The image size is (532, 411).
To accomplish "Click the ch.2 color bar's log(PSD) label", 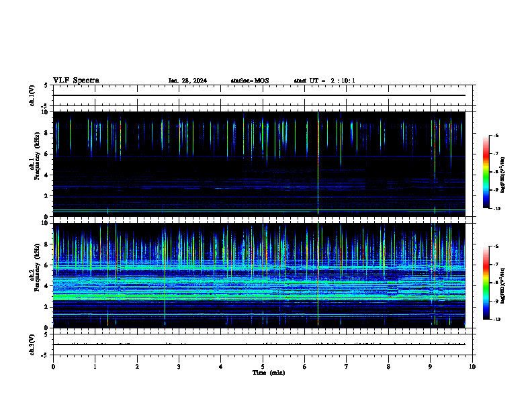I will point(503,285).
